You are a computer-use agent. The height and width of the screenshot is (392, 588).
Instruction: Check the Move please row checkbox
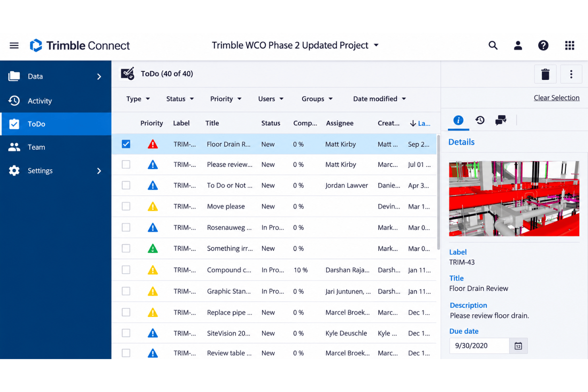click(x=126, y=206)
